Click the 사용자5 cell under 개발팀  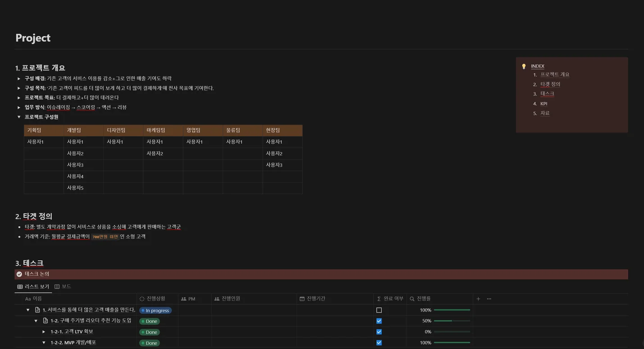coord(83,188)
